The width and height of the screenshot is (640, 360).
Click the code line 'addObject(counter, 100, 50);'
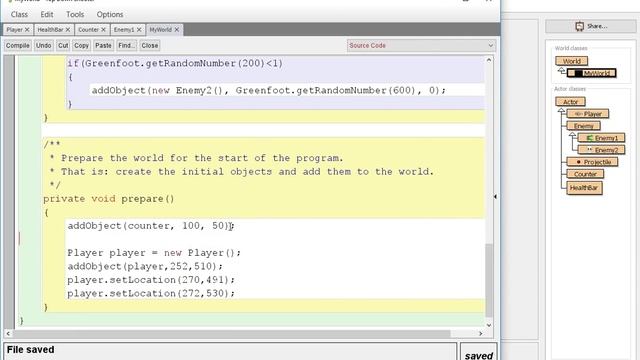click(x=151, y=226)
